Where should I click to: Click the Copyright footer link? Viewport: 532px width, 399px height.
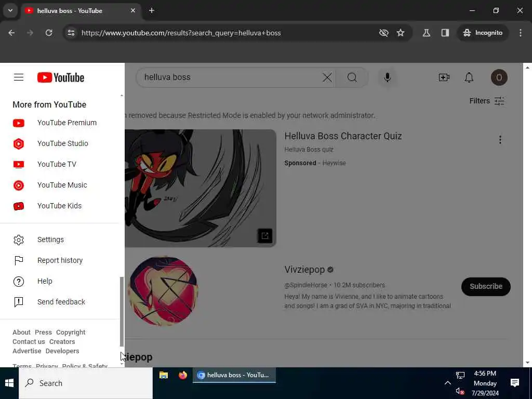click(71, 332)
